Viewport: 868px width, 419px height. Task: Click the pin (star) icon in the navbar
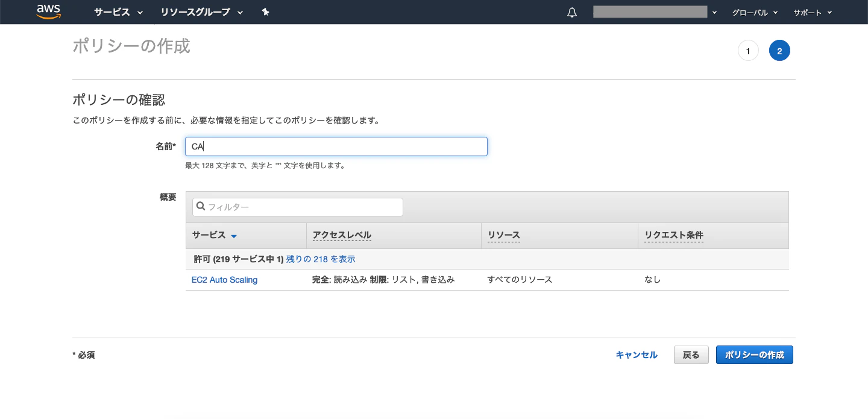[266, 12]
